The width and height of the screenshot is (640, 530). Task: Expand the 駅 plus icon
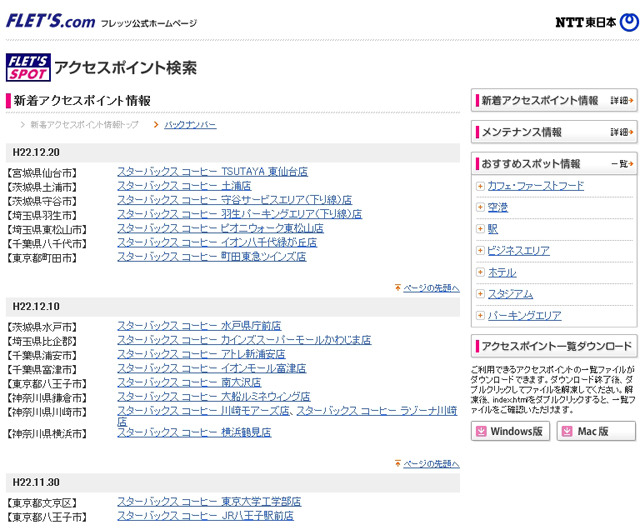pyautogui.click(x=480, y=229)
